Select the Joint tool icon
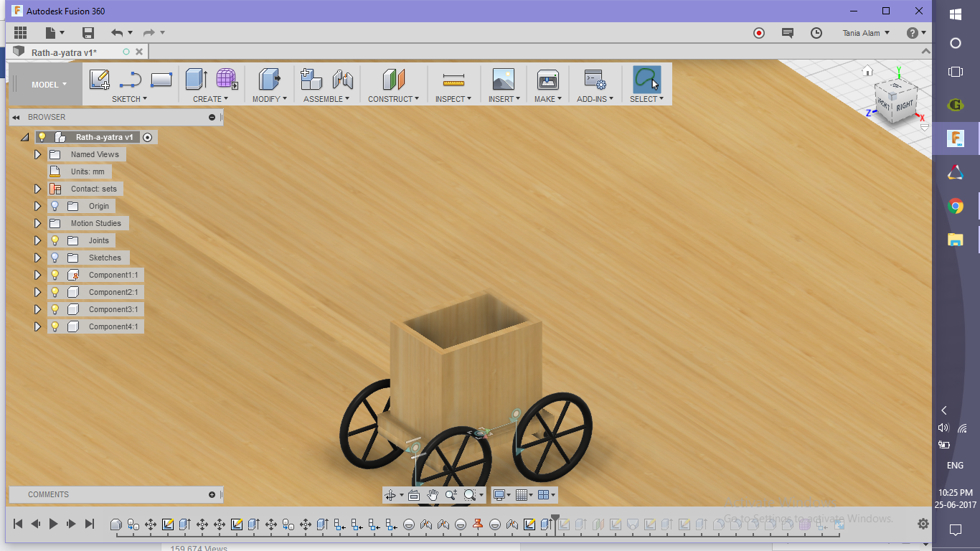 click(343, 79)
